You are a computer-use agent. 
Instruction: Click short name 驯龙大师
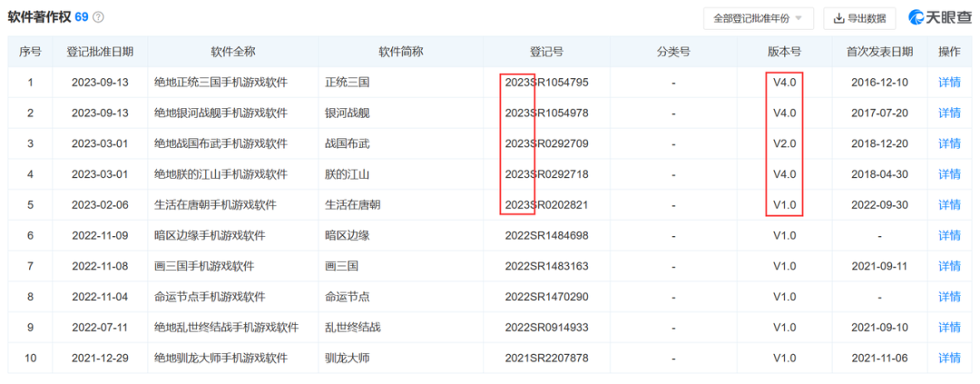click(348, 359)
